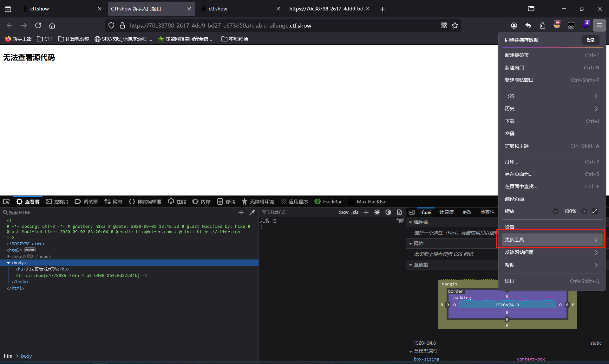The image size is (609, 364).
Task: Click the eyedropper color picker icon
Action: (x=252, y=212)
